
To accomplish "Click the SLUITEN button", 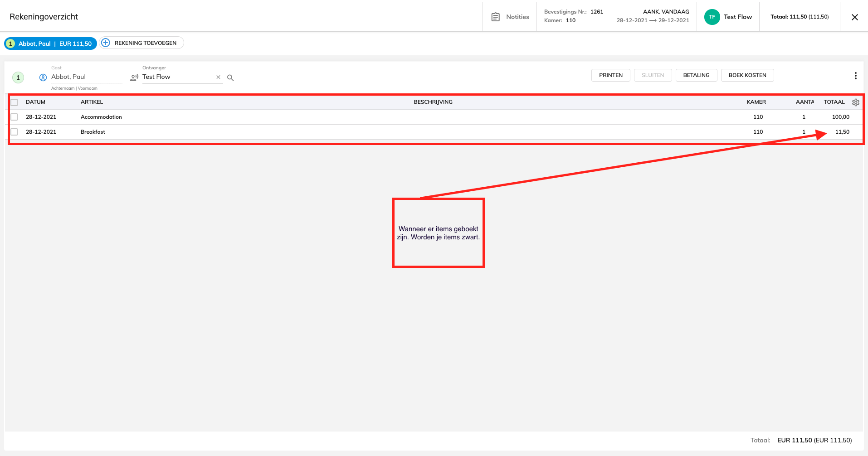I will pos(653,75).
